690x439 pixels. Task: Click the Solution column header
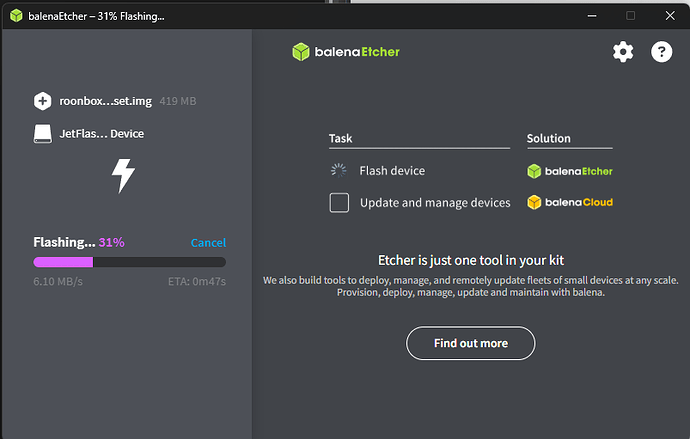tap(549, 139)
